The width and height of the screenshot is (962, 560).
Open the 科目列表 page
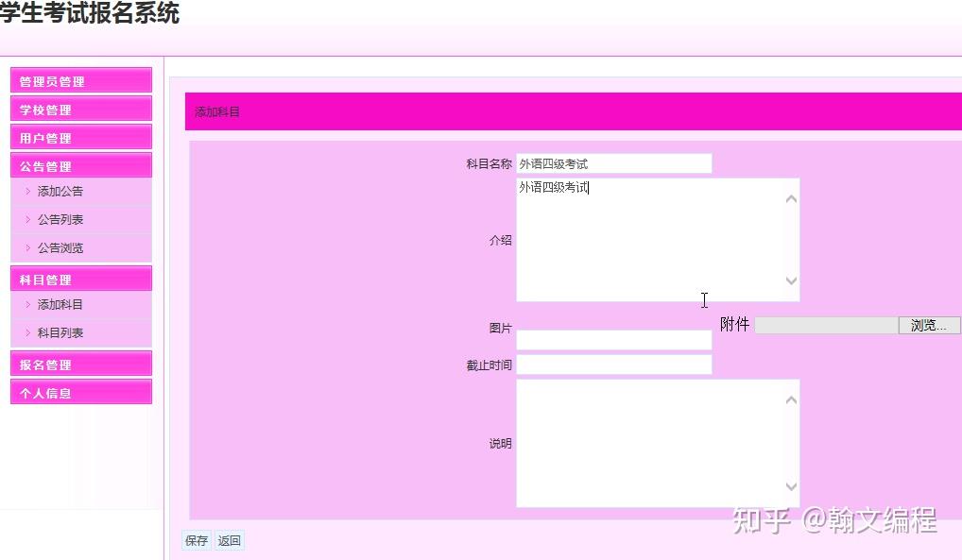pyautogui.click(x=59, y=332)
